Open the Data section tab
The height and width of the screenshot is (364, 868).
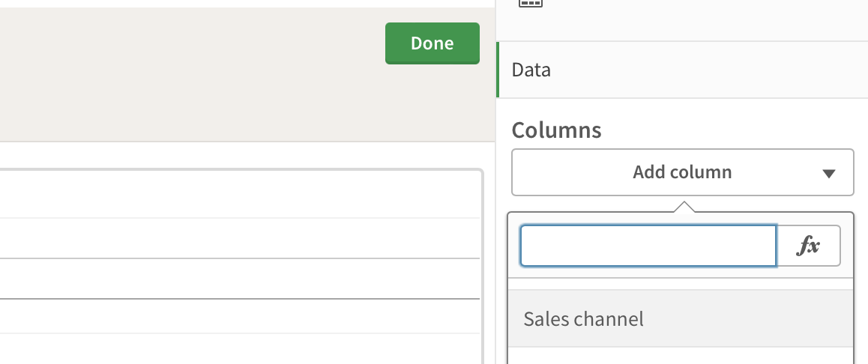[x=531, y=70]
